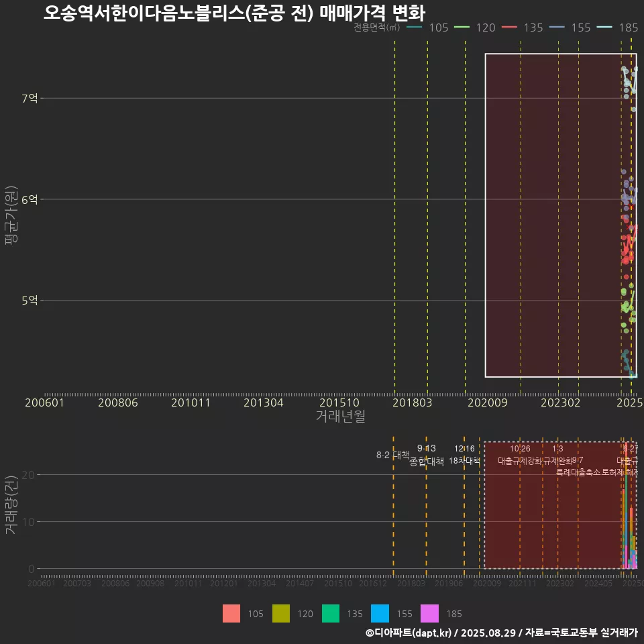Screen dimensions: 644x644
Task: Click 201304 on the price chart x-axis
Action: pos(264,402)
